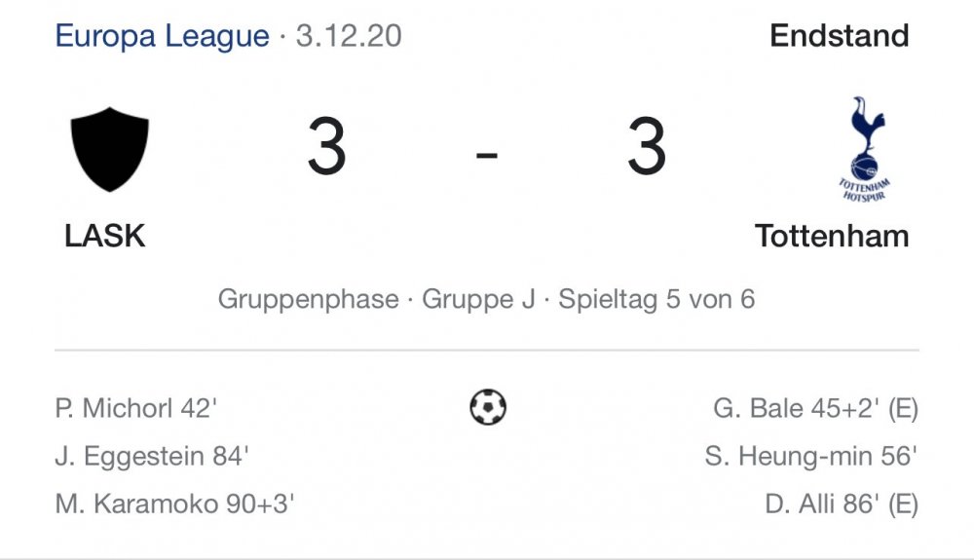Viewport: 974px width, 560px height.
Task: Open the Europa League link
Action: click(x=162, y=35)
